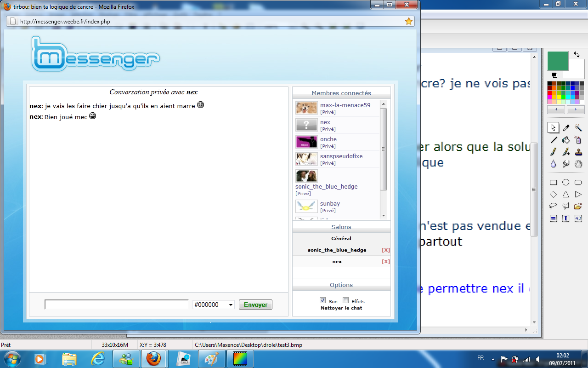
Task: Select the diamond shape tool
Action: coord(554,195)
